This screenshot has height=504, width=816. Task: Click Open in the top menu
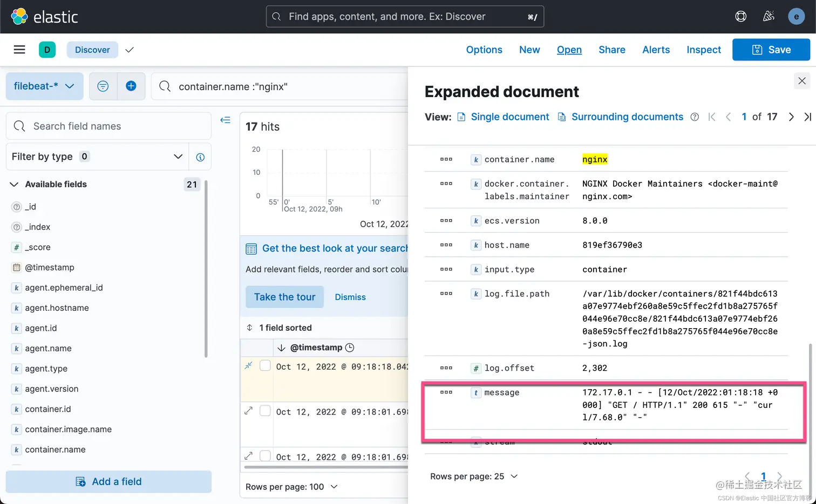pos(569,50)
